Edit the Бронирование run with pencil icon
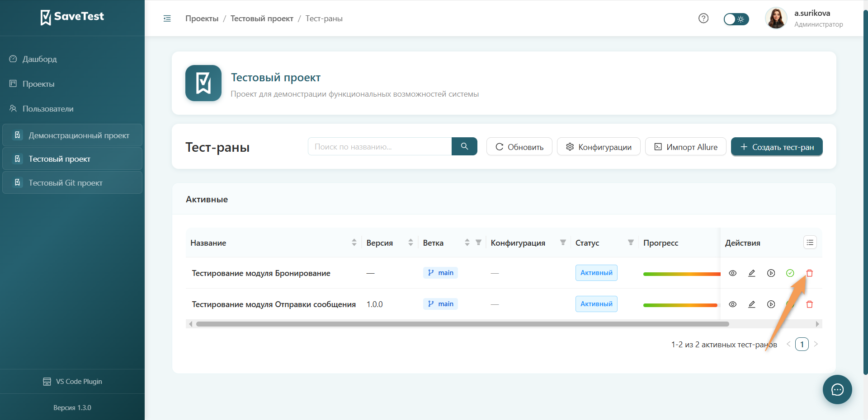 click(x=752, y=273)
